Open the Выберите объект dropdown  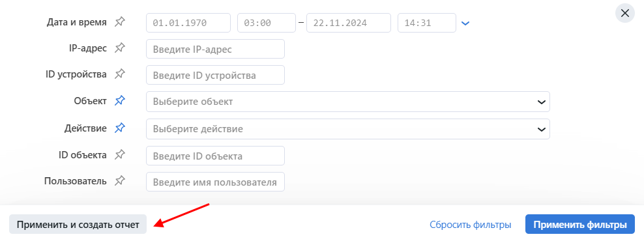pos(348,102)
